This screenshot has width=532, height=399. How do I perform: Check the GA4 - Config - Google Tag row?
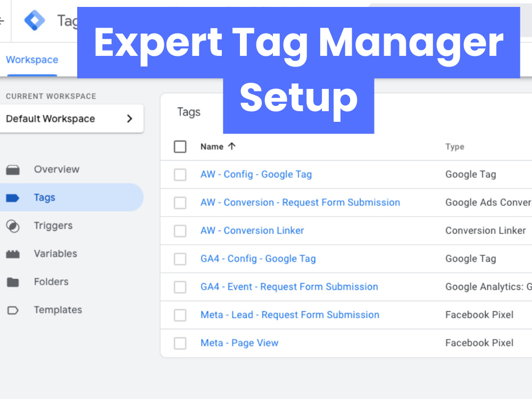pos(180,259)
